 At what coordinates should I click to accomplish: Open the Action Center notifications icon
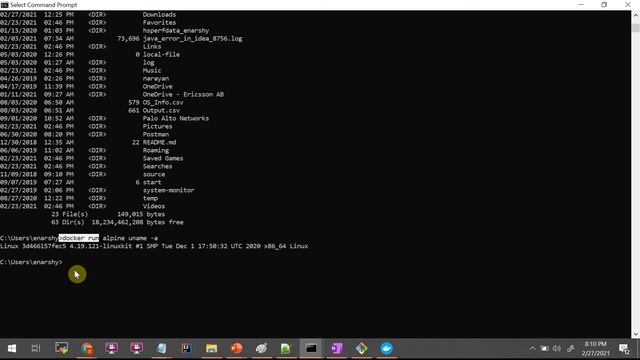point(624,349)
